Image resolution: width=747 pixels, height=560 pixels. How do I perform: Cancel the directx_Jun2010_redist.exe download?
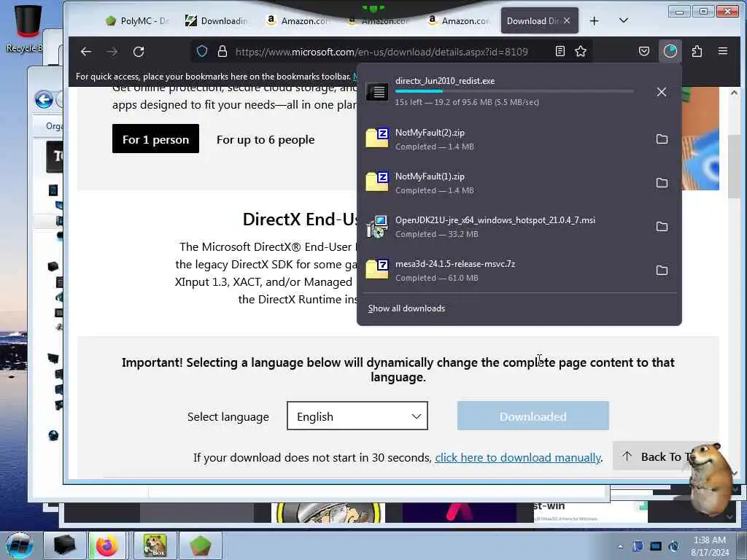tap(661, 92)
